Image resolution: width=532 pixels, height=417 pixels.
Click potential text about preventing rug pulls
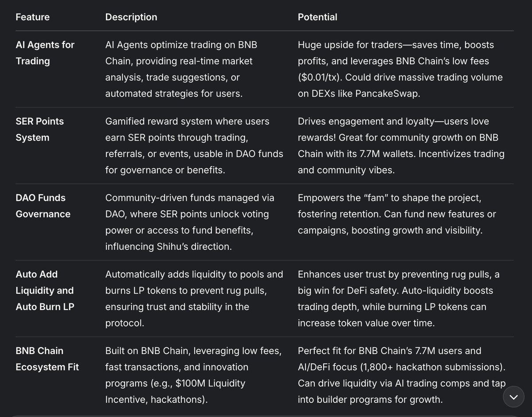(399, 299)
